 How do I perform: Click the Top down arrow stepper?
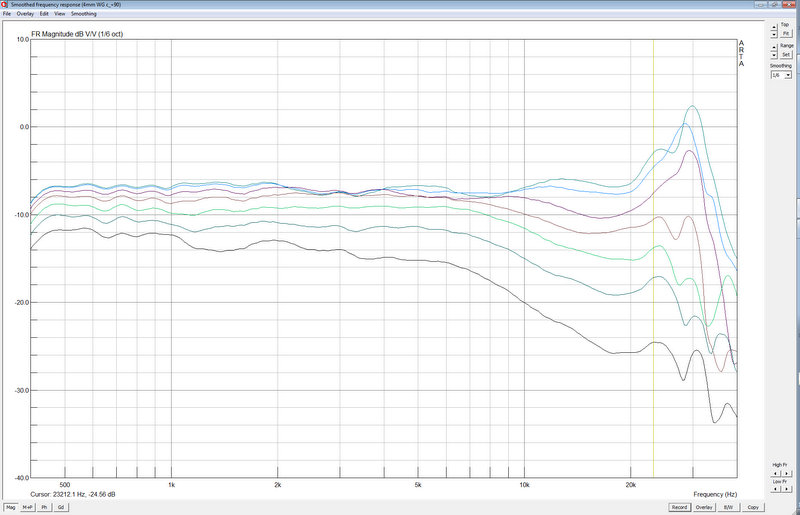(x=774, y=34)
